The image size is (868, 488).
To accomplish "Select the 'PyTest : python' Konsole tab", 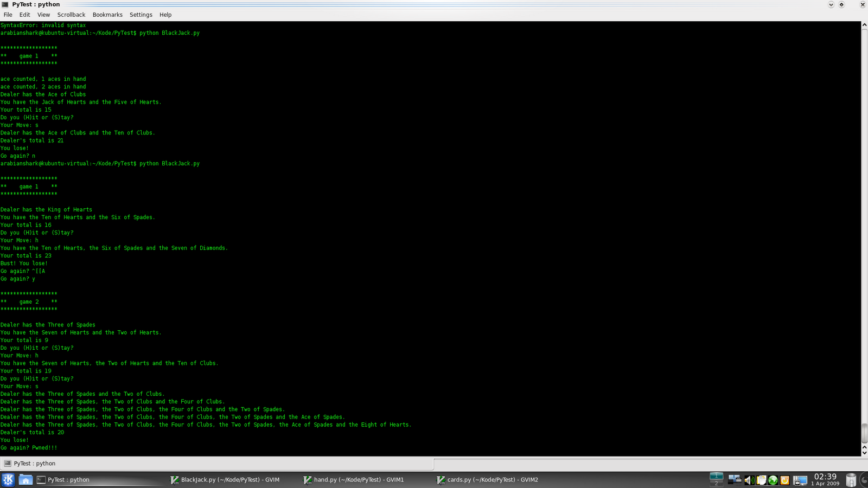I will (x=217, y=464).
